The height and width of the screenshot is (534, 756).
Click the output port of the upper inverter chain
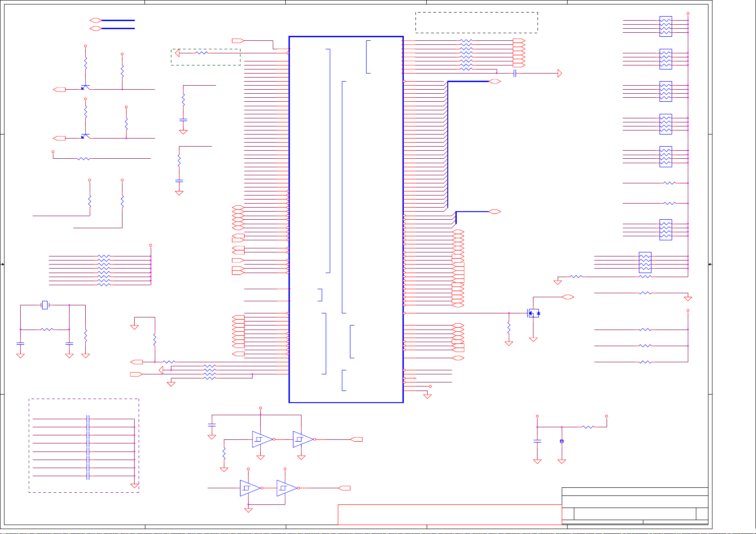356,439
